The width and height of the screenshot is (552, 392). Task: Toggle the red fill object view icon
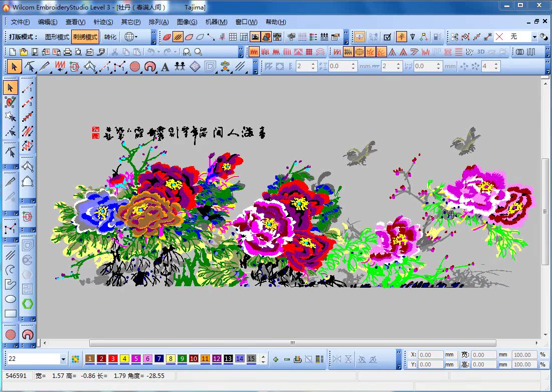[167, 37]
